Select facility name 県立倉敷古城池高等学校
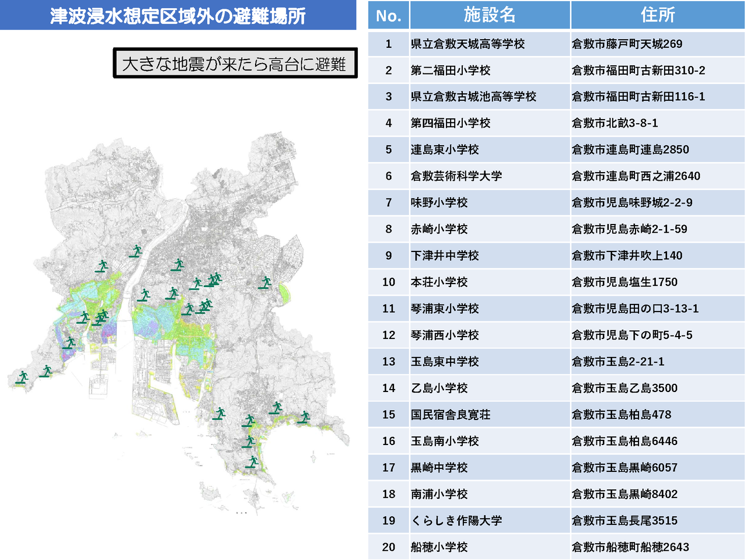This screenshot has width=747, height=560. pos(473,97)
